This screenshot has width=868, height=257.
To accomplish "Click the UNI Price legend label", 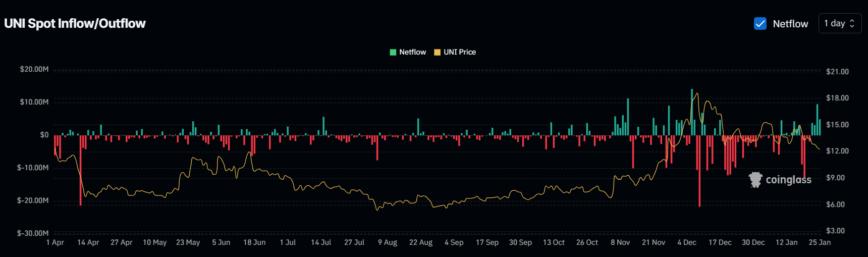I will [x=460, y=52].
